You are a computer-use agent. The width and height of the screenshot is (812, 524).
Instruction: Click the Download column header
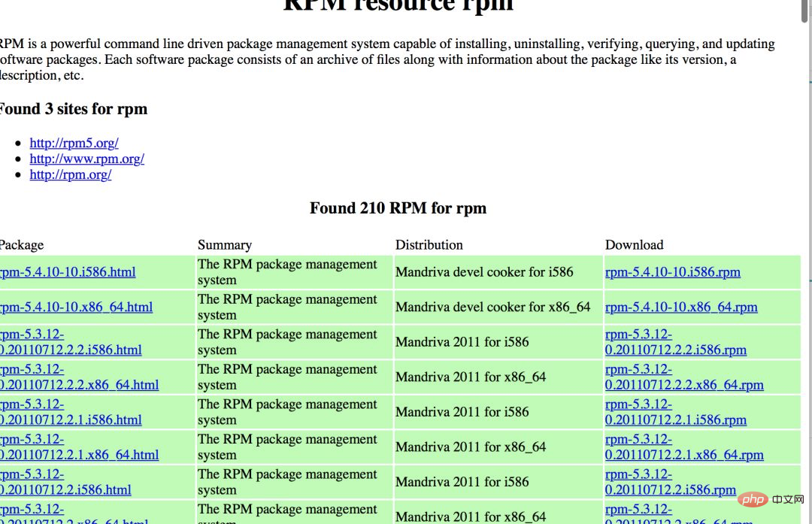[x=635, y=245]
